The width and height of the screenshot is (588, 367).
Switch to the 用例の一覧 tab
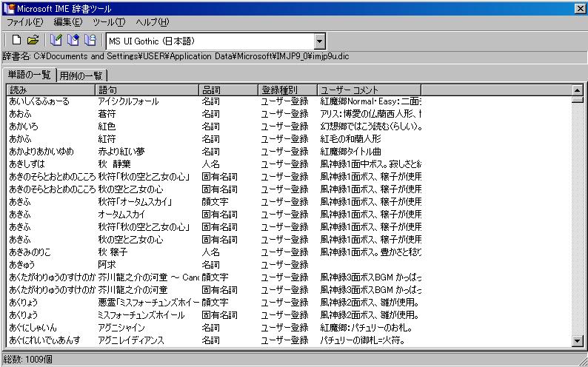coord(81,75)
